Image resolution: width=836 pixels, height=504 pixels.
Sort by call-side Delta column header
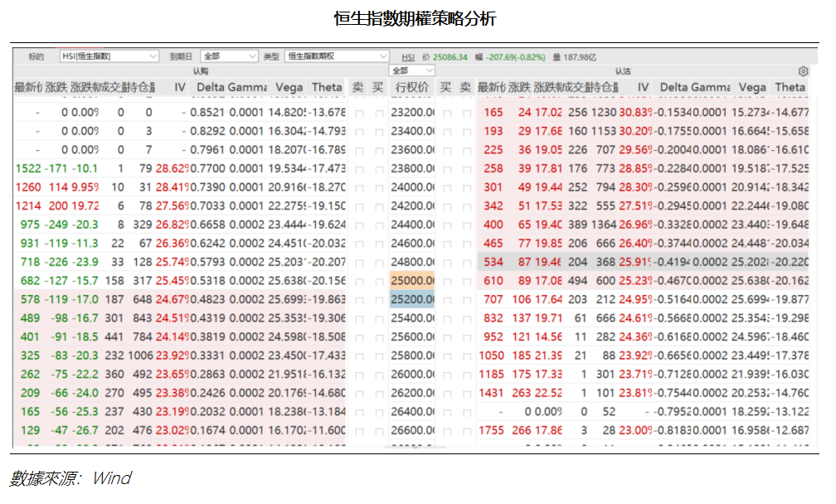210,87
